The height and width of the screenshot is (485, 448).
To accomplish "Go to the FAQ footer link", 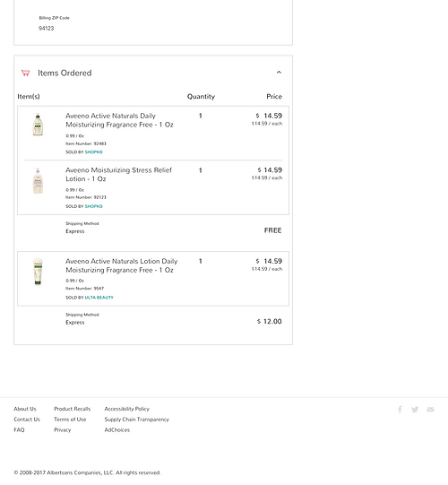I will 19,430.
